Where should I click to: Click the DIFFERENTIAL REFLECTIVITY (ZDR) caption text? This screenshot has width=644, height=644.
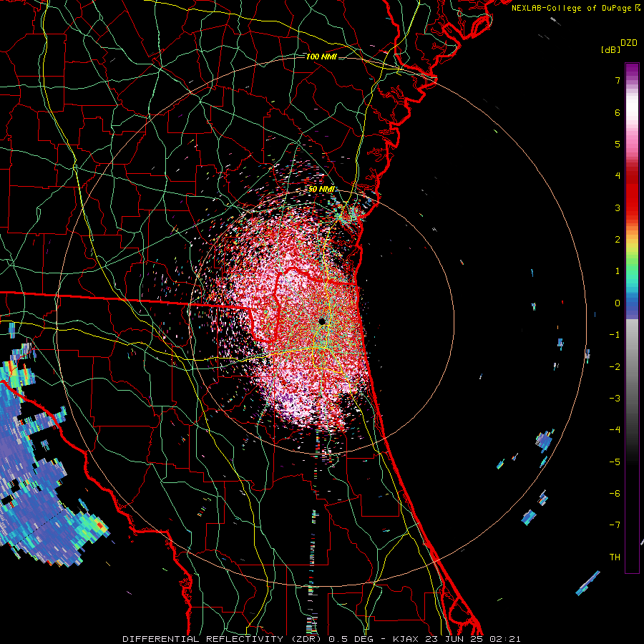223,639
